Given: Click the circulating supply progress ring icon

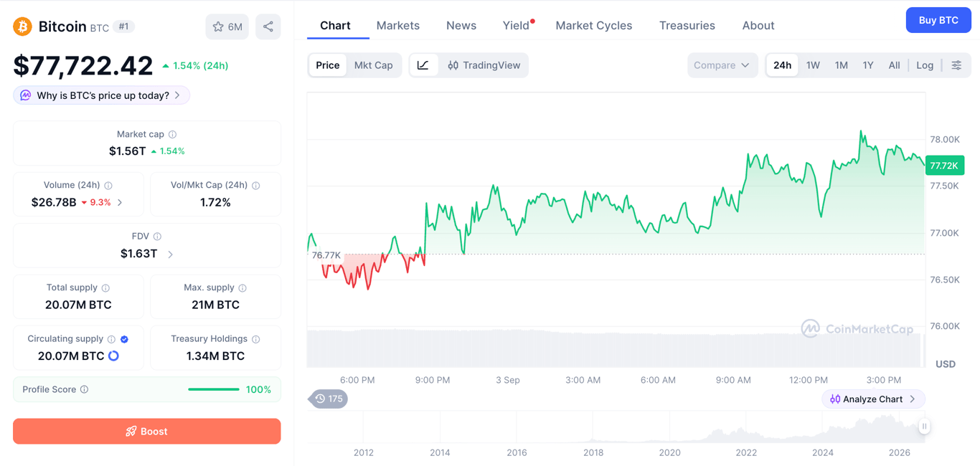Looking at the screenshot, I should 113,356.
